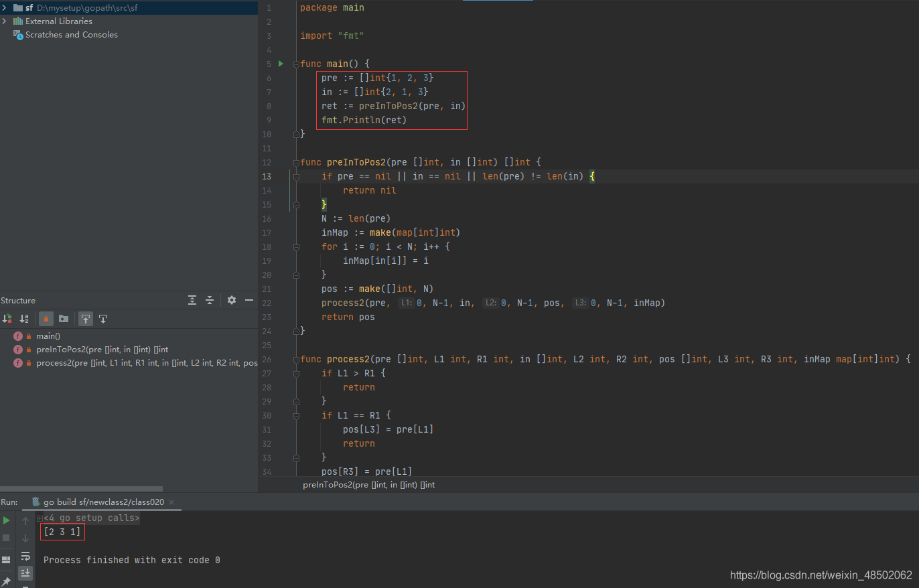Viewport: 919px width, 588px height.
Task: Rerun the go build configuration
Action: tap(6, 520)
